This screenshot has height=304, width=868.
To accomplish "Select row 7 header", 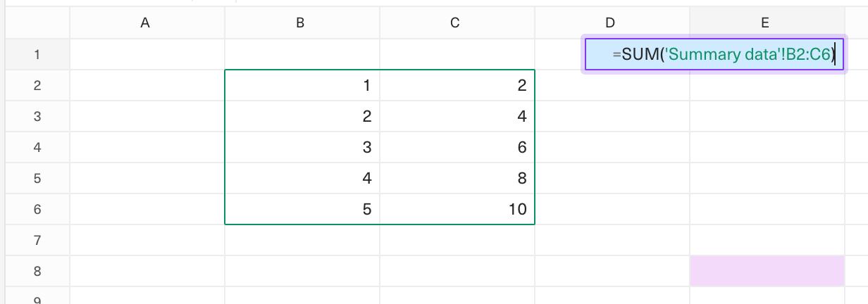I will pos(37,240).
